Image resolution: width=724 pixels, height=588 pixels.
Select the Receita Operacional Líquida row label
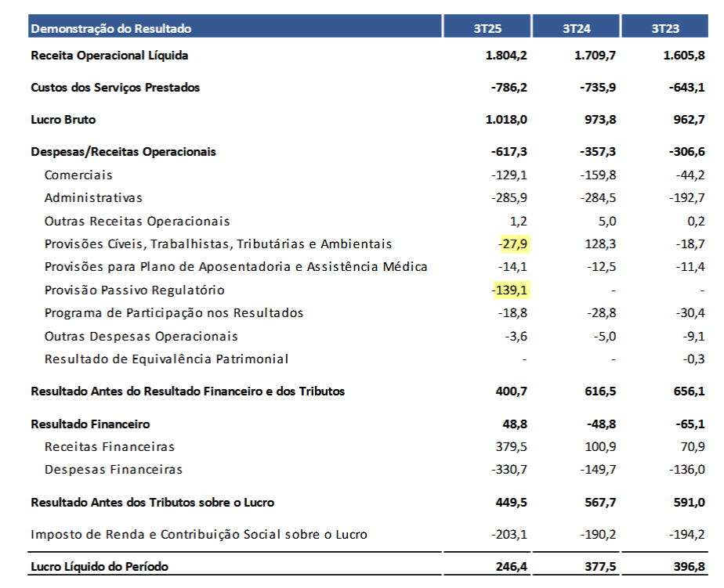click(109, 56)
